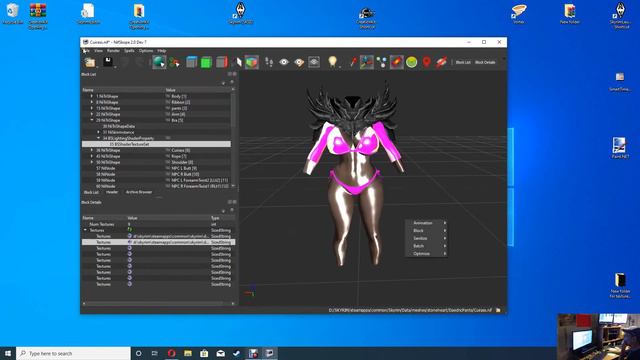Open Batch submenu in context menu

426,246
